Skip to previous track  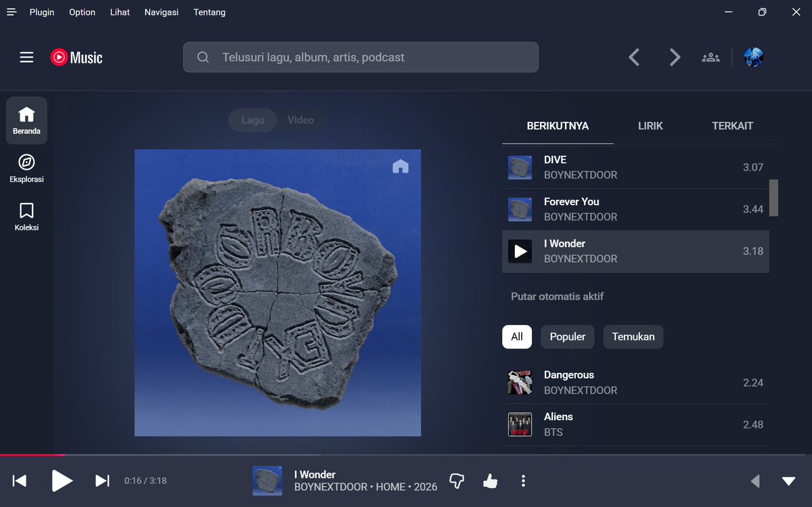point(20,481)
